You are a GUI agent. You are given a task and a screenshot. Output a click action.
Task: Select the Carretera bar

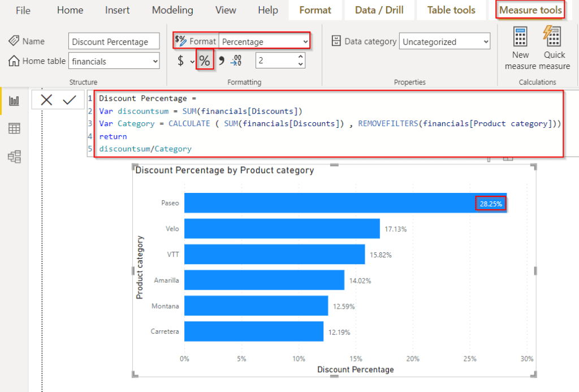tap(254, 331)
